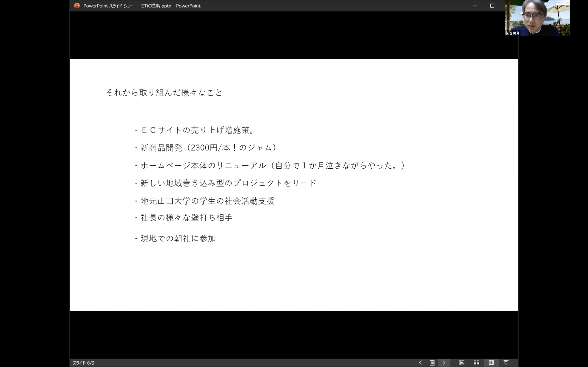This screenshot has height=367, width=588.
Task: Click the PowerPoint logo in title bar
Action: coord(77,6)
